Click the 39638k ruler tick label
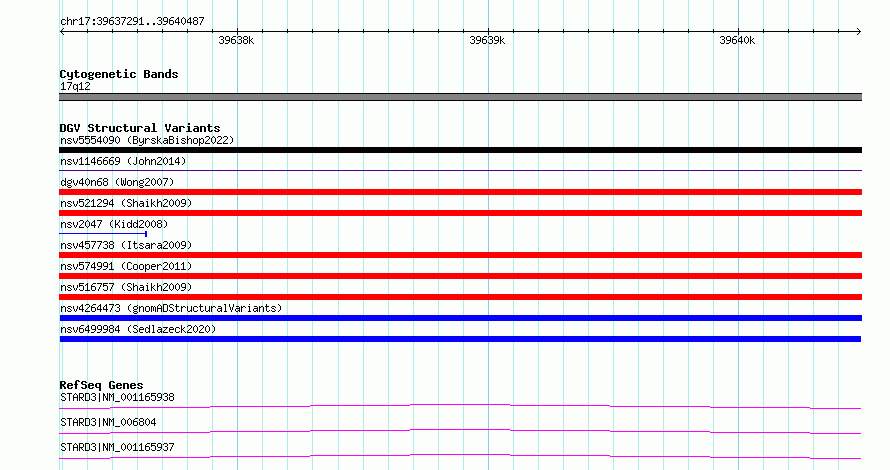The image size is (890, 470). coord(236,40)
